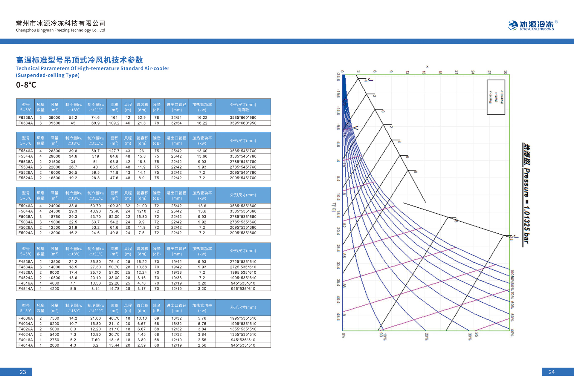Select model cell F5024A
The image size is (574, 392).
(x=25, y=233)
